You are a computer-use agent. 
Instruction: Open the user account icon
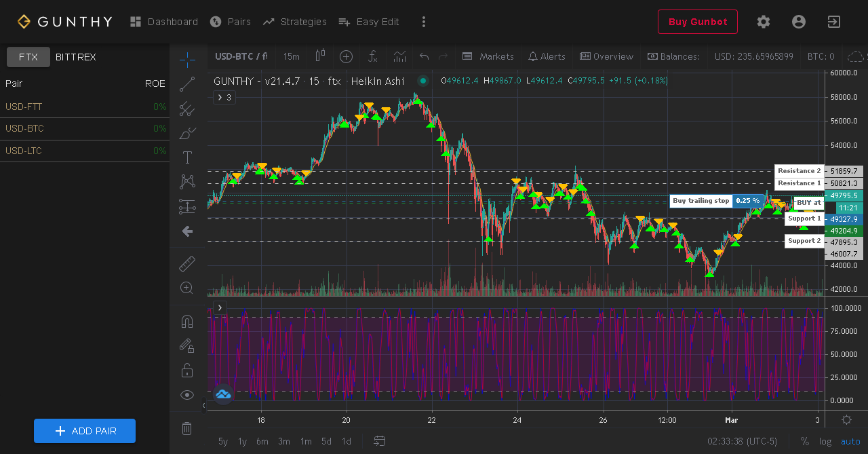[799, 22]
